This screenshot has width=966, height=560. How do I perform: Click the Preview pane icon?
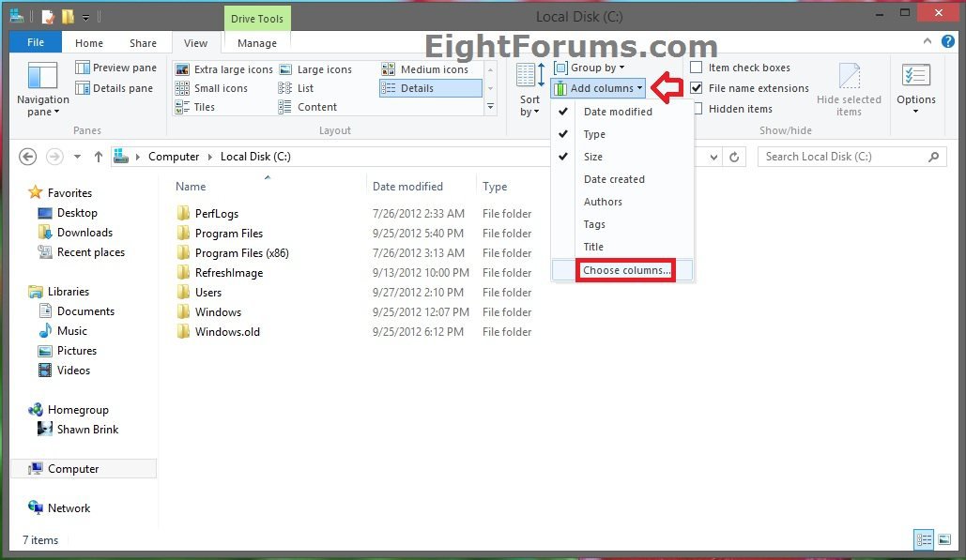click(x=83, y=68)
